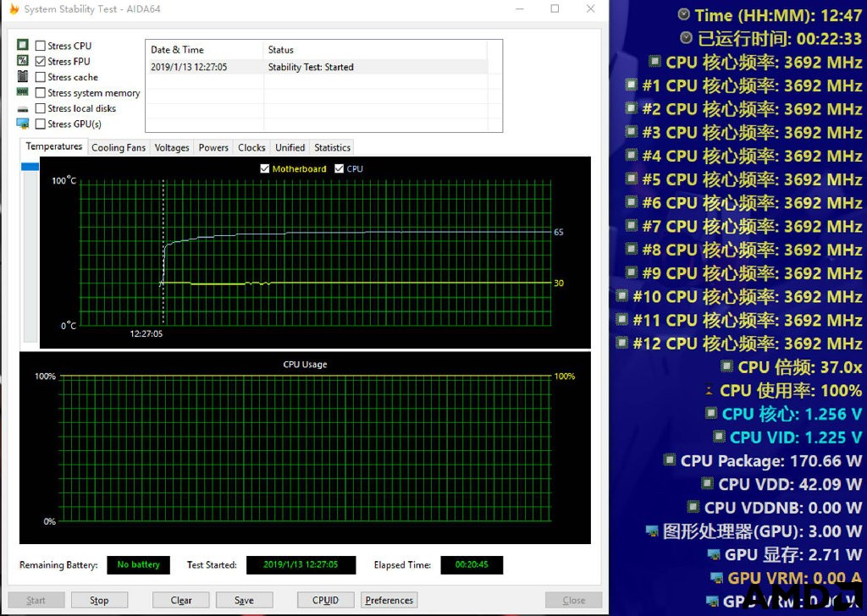
Task: Open the Voltages tab
Action: 171,147
